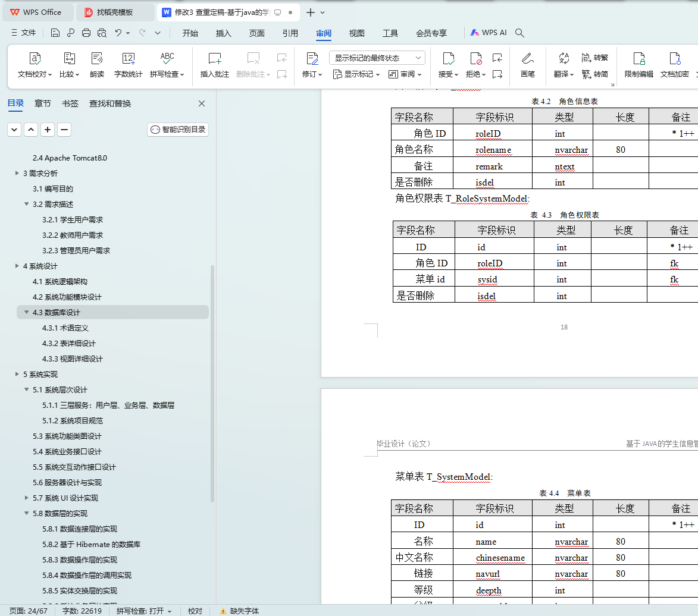Open the 会员专享 tab
This screenshot has height=616, width=698.
click(431, 33)
